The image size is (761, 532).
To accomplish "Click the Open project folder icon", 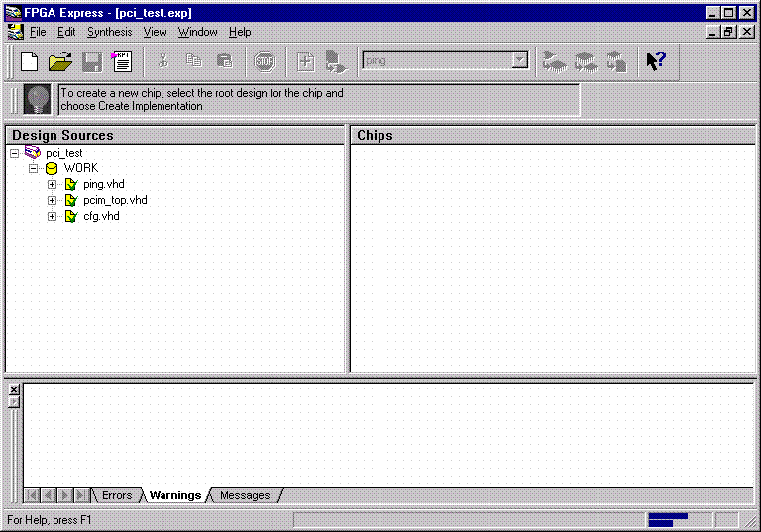I will coord(60,61).
